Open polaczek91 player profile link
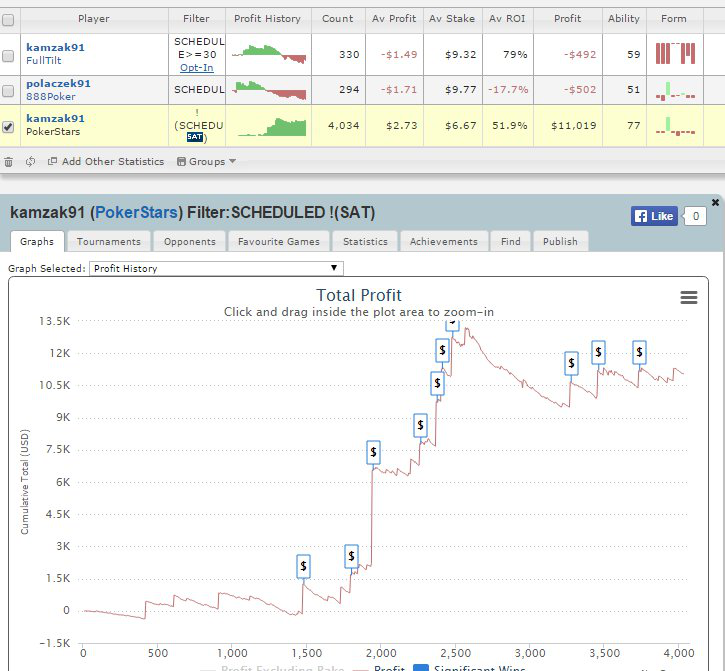725x671 pixels. pos(58,84)
